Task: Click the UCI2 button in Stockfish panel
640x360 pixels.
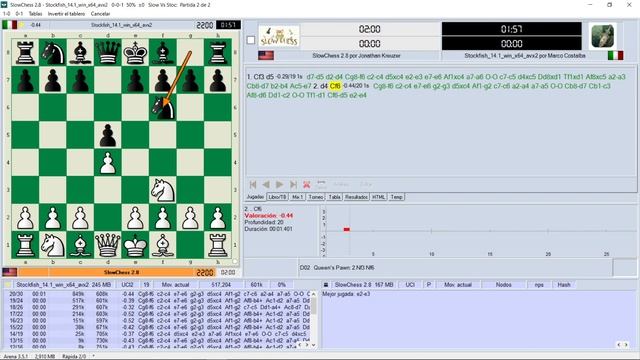Action: [x=127, y=285]
